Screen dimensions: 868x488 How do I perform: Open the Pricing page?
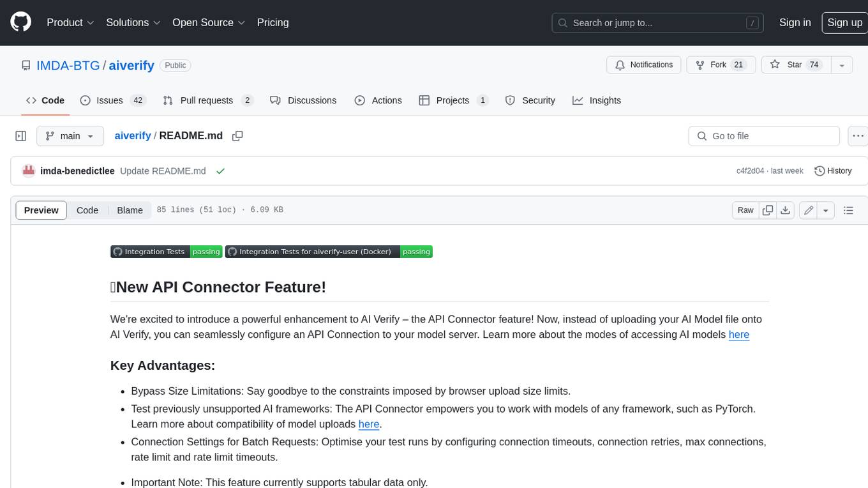(x=273, y=22)
